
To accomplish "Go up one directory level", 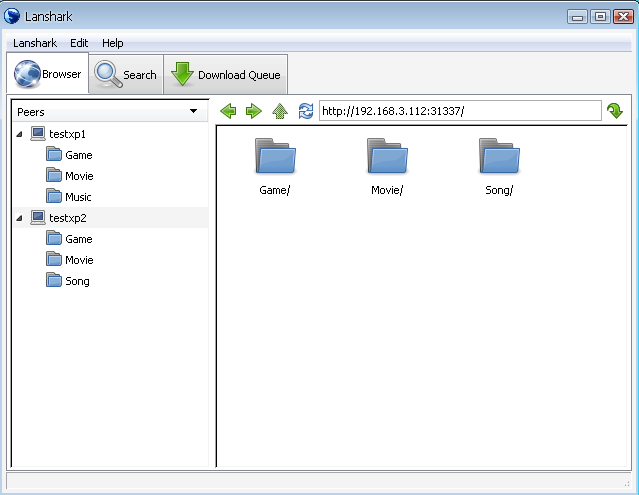I will (280, 111).
